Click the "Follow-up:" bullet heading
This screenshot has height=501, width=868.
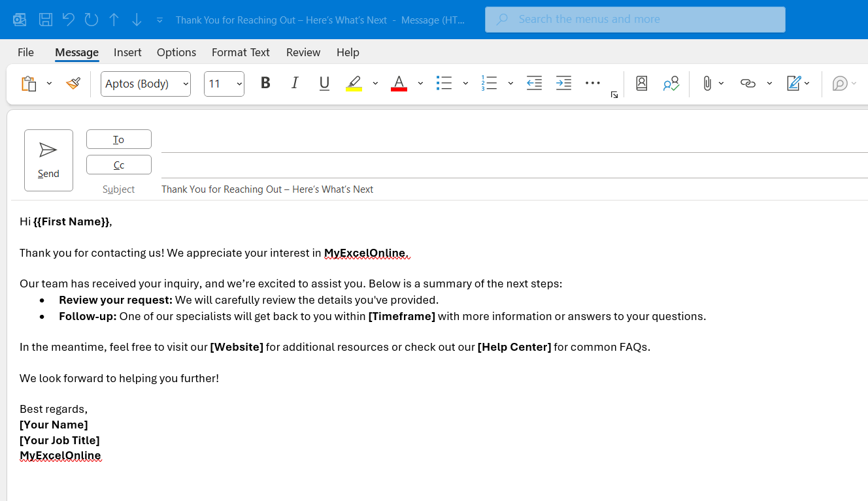pos(88,316)
